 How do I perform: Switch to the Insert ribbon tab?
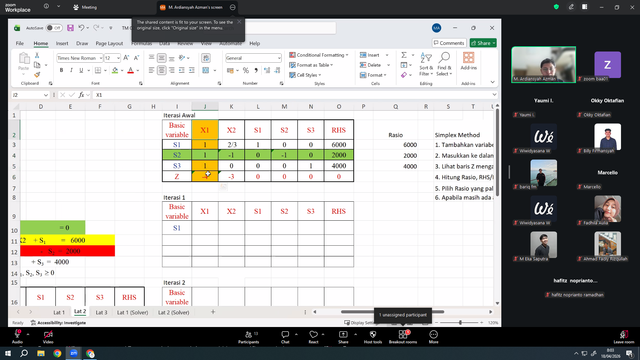(62, 43)
